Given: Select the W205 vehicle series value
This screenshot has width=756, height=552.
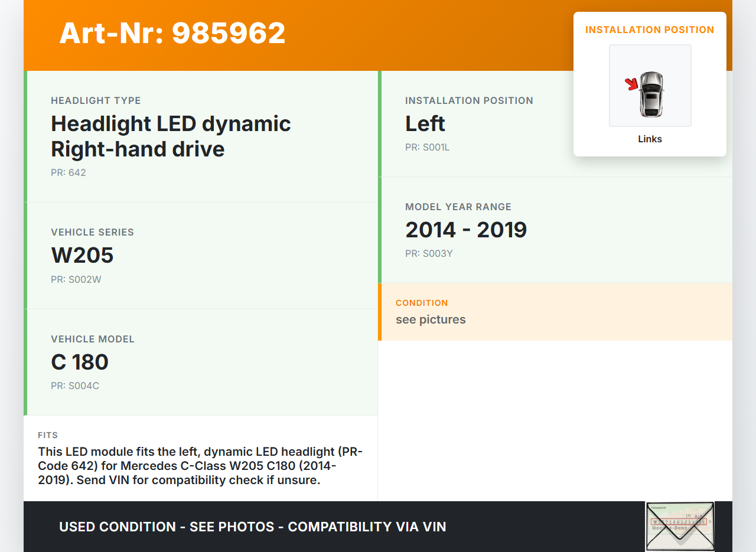Looking at the screenshot, I should point(82,255).
